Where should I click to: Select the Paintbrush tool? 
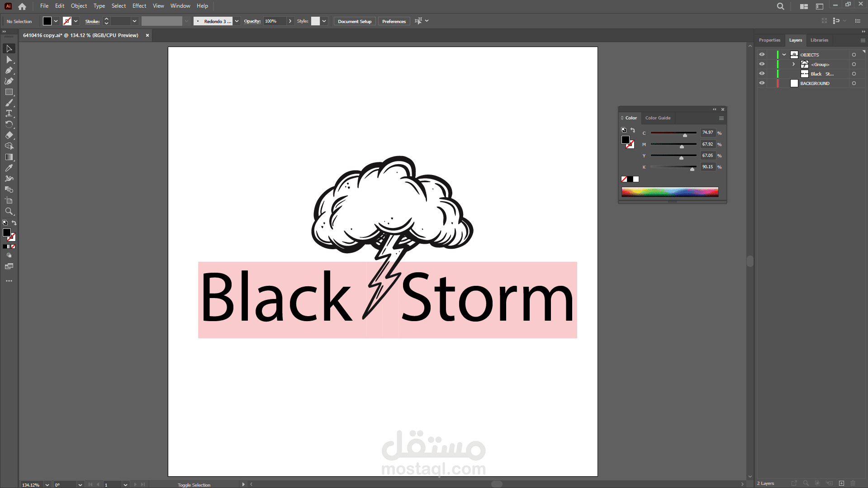pos(9,103)
